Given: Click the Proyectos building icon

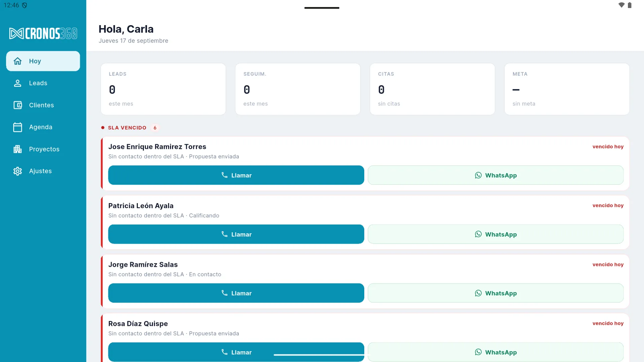Looking at the screenshot, I should [x=17, y=149].
